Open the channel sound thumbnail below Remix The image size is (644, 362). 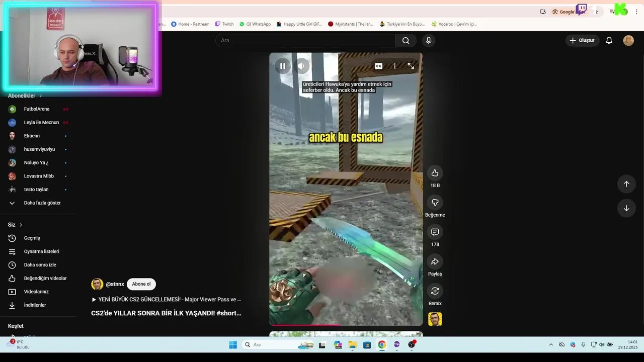[435, 319]
